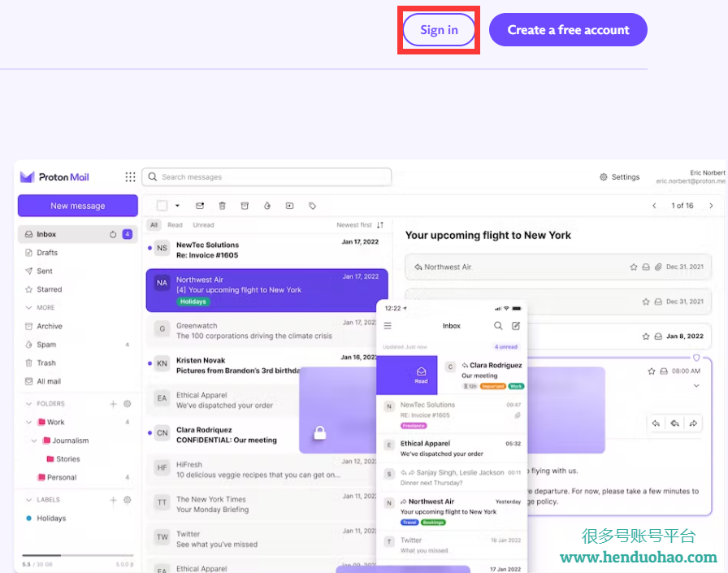Star the Jan 8, 2022 message
The width and height of the screenshot is (728, 573).
pyautogui.click(x=646, y=336)
